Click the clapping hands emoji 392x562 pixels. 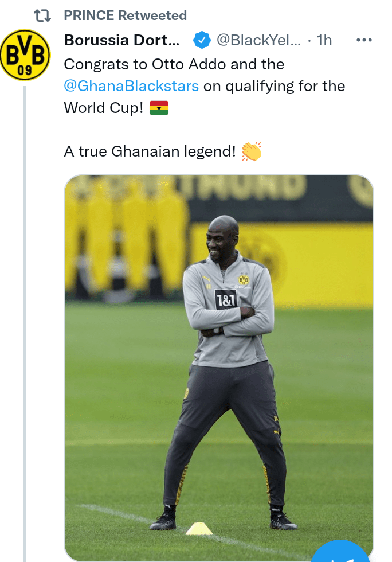pyautogui.click(x=252, y=151)
